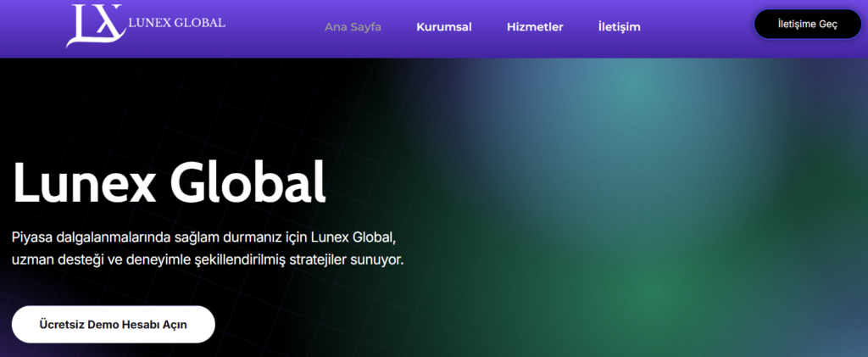This screenshot has height=357, width=868.
Task: Click the large Lunex Global hero heading
Action: point(169,182)
